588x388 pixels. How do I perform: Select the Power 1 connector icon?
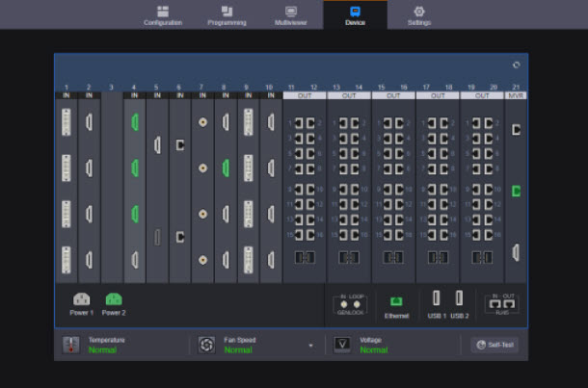pyautogui.click(x=82, y=299)
